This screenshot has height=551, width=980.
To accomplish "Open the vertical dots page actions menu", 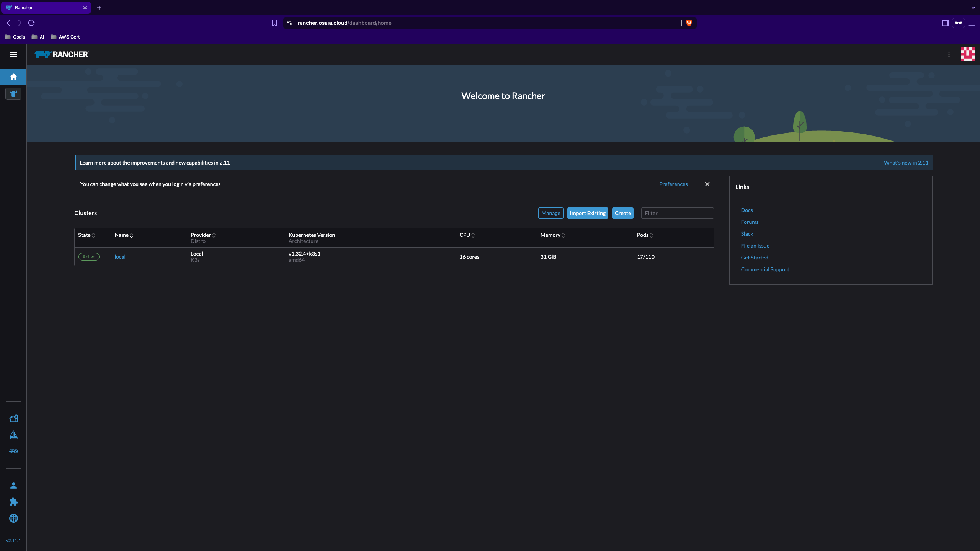I will pos(949,54).
